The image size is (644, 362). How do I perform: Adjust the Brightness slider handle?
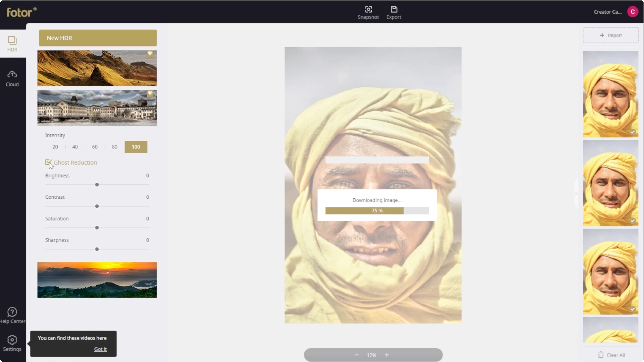(97, 185)
